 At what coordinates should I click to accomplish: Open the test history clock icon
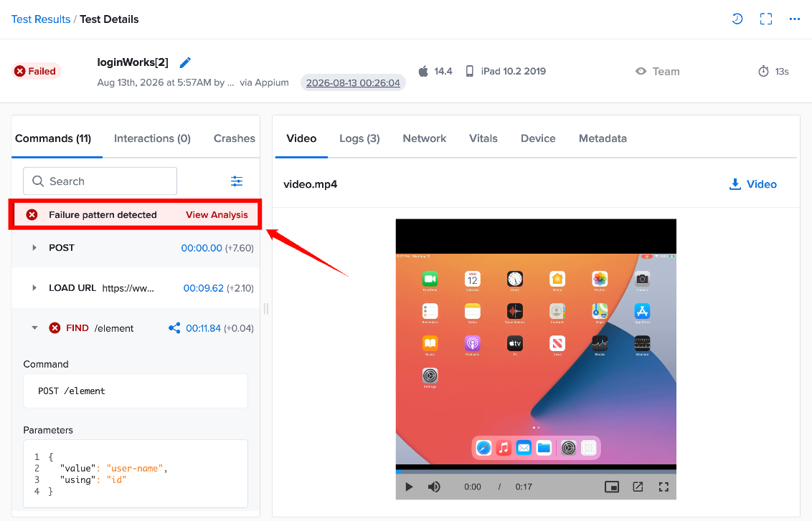737,19
